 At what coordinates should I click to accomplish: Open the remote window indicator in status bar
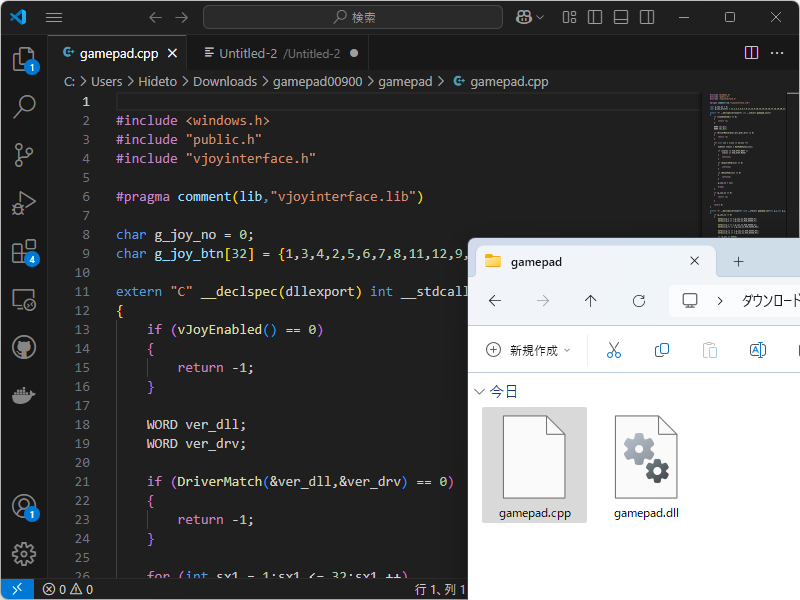(17, 589)
